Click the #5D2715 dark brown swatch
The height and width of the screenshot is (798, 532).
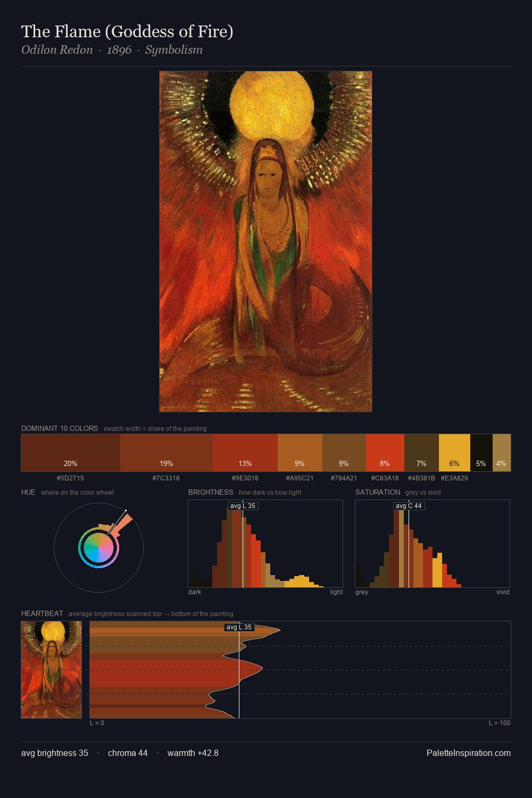point(71,453)
